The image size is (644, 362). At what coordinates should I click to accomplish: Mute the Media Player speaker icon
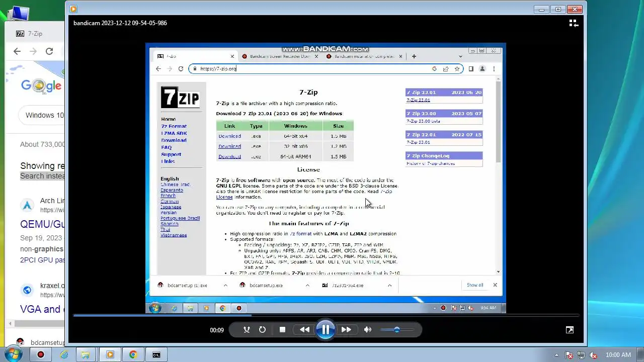tap(368, 330)
